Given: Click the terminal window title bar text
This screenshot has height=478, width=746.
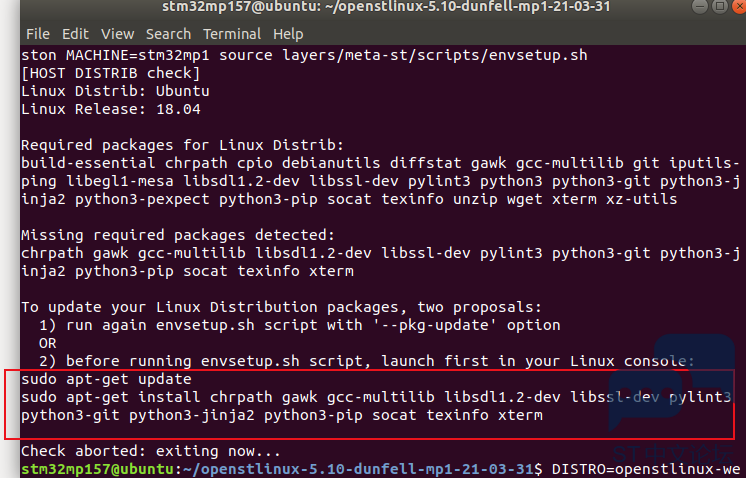Looking at the screenshot, I should [386, 7].
